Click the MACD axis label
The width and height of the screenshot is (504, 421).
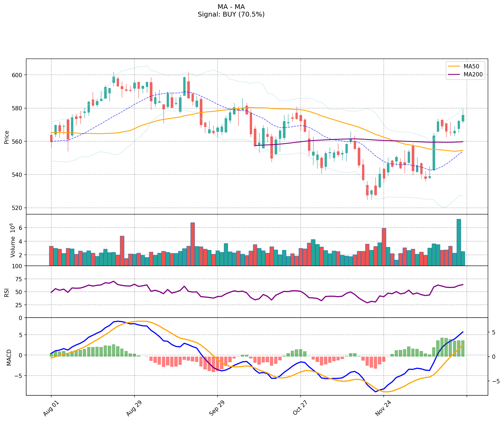pyautogui.click(x=9, y=357)
